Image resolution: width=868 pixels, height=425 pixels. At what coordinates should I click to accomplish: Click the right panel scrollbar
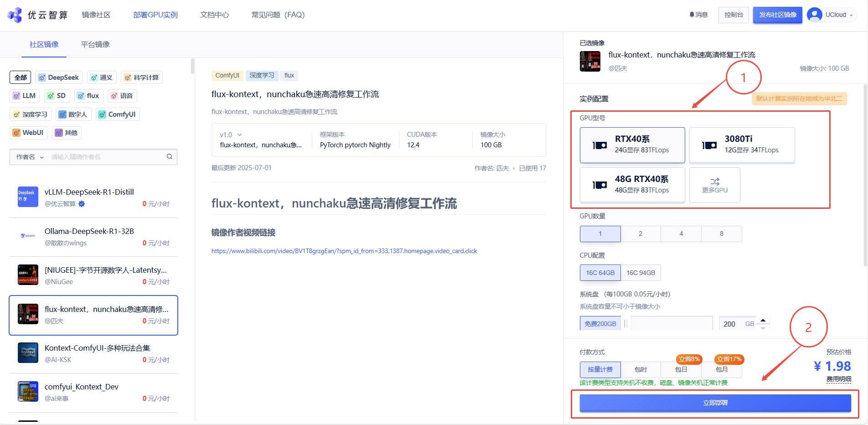865,175
